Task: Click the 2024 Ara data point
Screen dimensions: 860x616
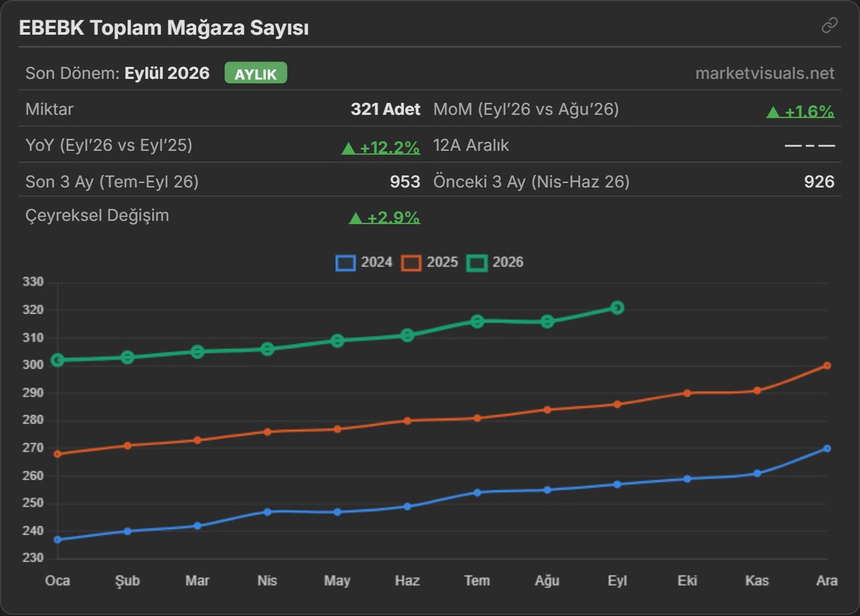Action: pyautogui.click(x=827, y=448)
